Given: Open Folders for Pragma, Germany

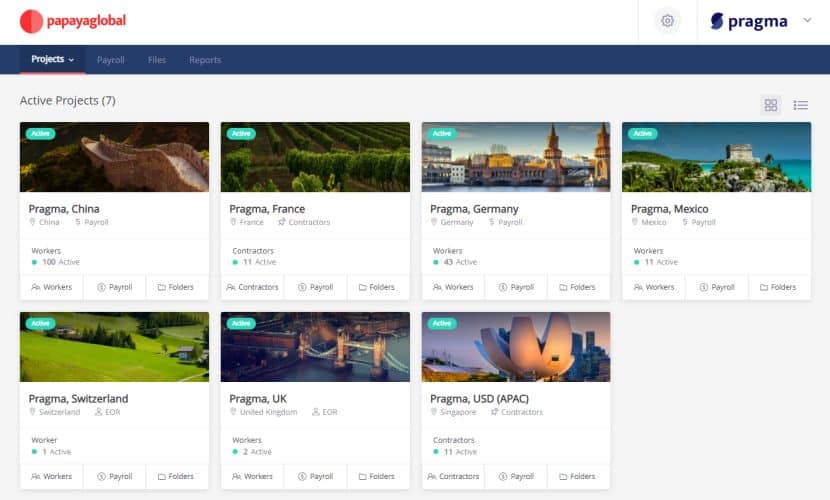Looking at the screenshot, I should click(577, 287).
